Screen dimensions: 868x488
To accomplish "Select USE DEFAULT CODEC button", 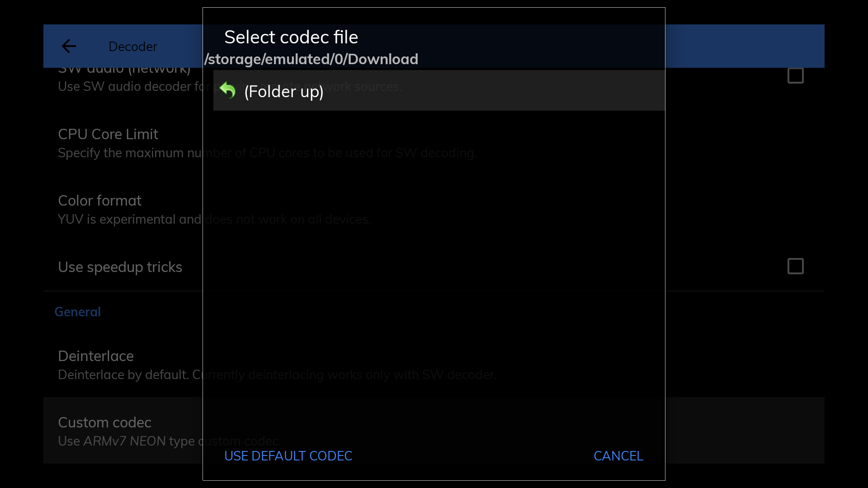I will pyautogui.click(x=288, y=456).
